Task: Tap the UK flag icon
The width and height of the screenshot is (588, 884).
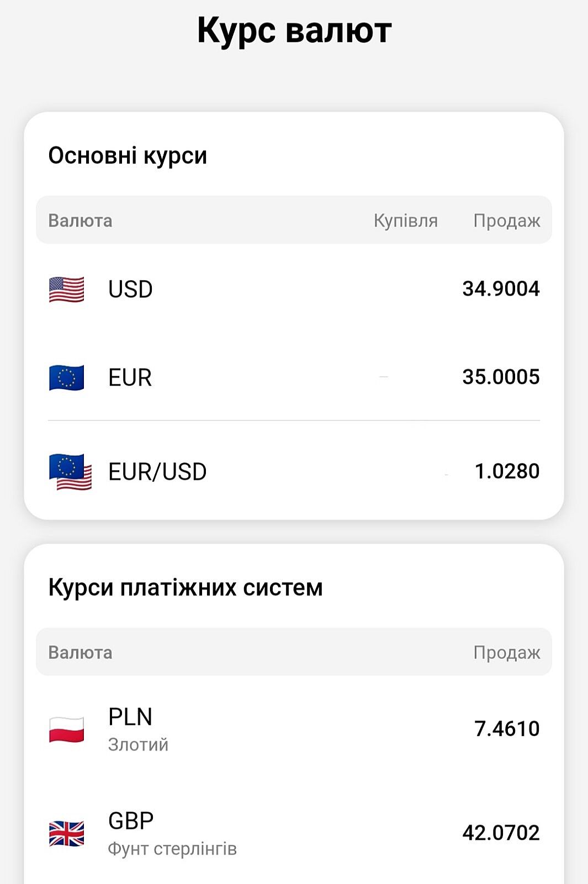Action: (67, 833)
